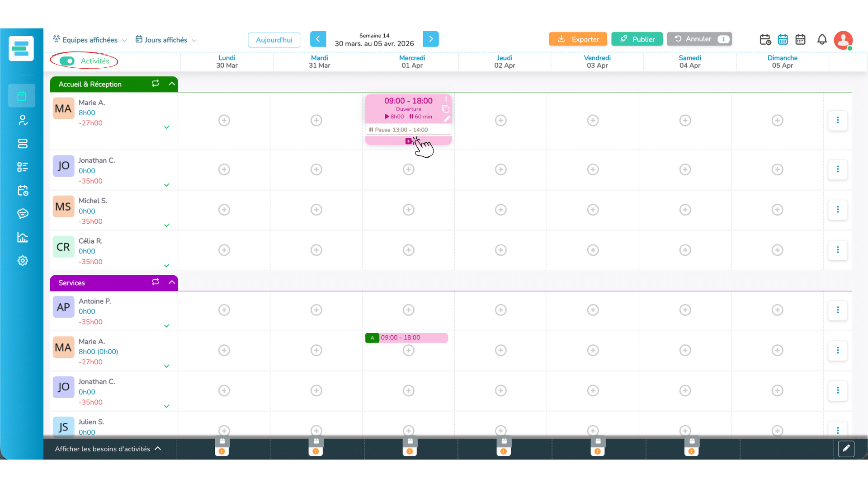Switch to the month calendar view icon
868x488 pixels.
coord(800,39)
